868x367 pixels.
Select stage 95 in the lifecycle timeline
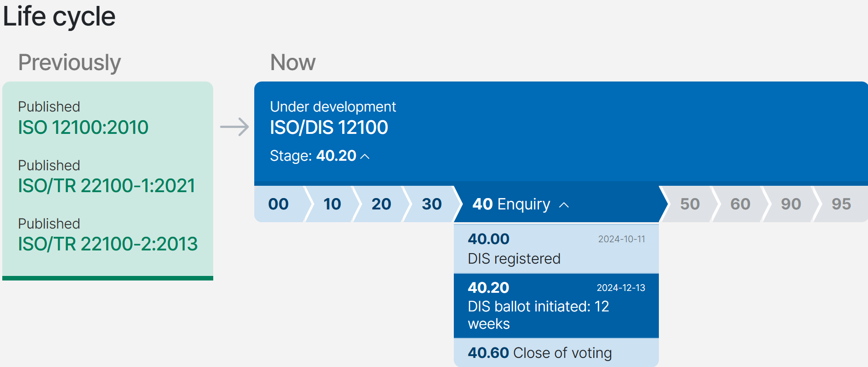(840, 204)
